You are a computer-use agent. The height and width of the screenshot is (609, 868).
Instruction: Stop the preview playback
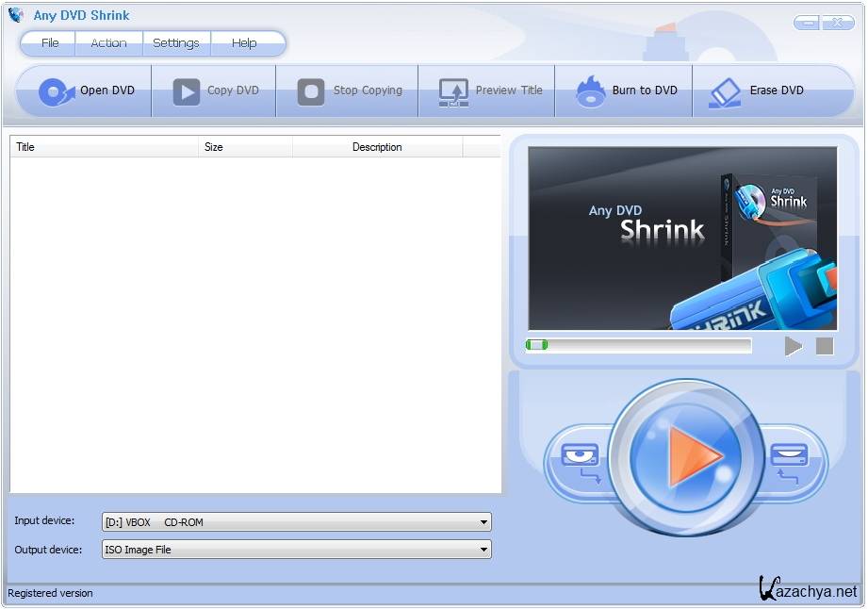[x=825, y=346]
